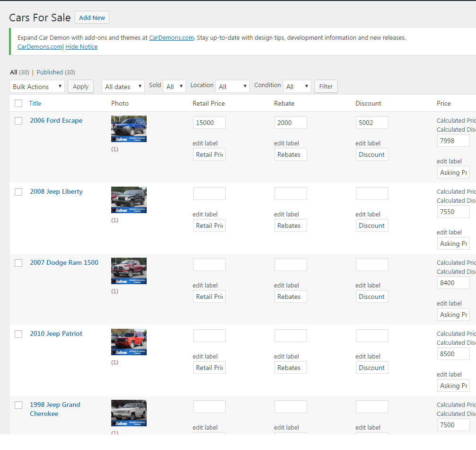Switch to the Published view

[50, 72]
